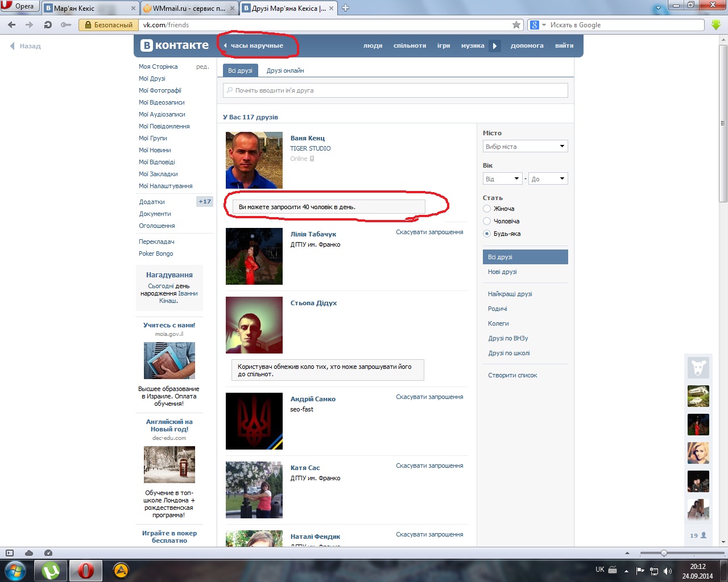Click the browser forward arrow
Viewport: 728px width, 582px height.
(30, 25)
